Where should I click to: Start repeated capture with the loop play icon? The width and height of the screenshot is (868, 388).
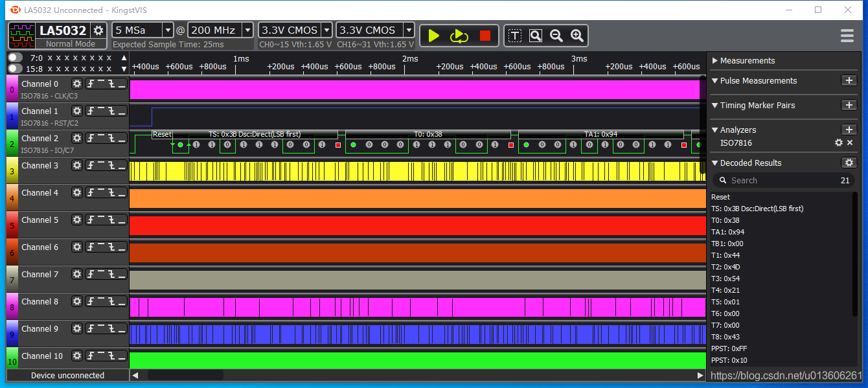click(459, 36)
